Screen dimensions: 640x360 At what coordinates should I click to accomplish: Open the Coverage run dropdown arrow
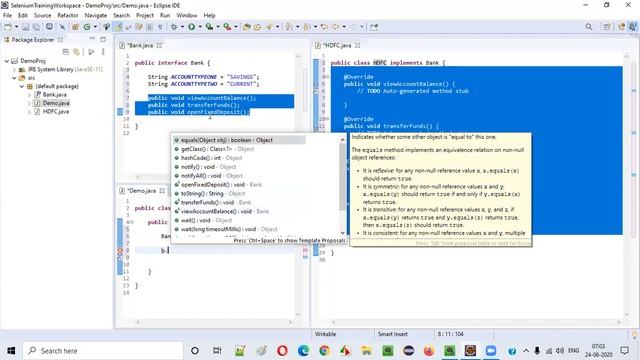(x=218, y=27)
